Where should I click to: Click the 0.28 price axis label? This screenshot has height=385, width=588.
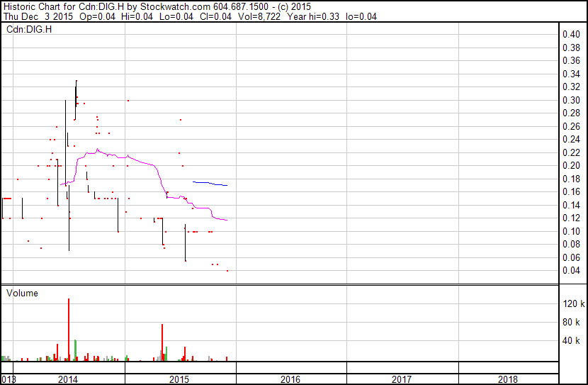(571, 113)
